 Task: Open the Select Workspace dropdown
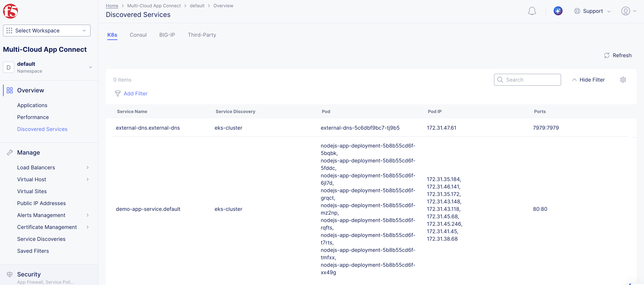pyautogui.click(x=47, y=31)
